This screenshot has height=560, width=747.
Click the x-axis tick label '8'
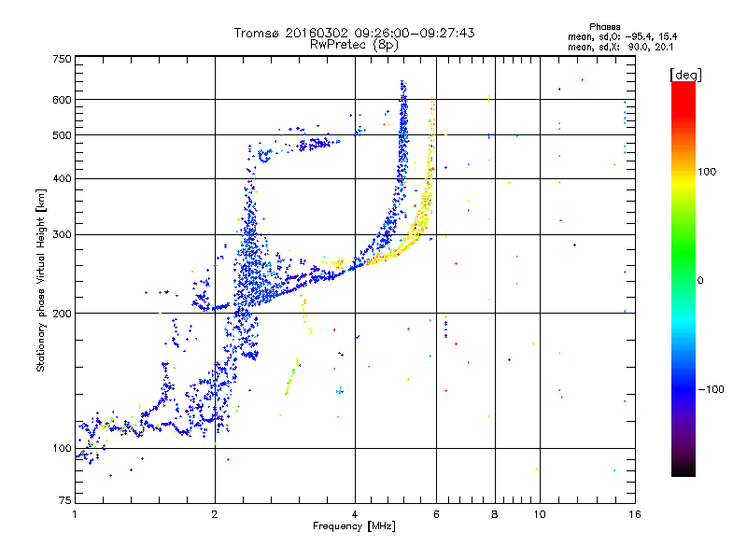(495, 514)
